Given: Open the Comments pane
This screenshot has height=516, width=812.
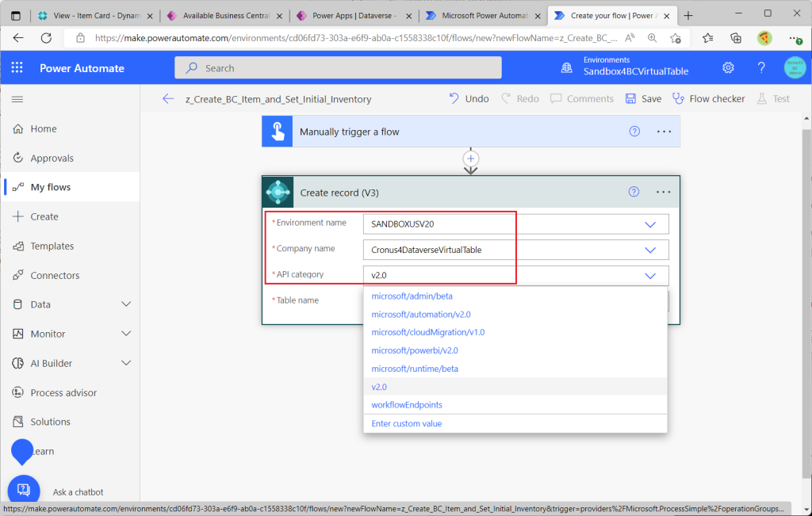Looking at the screenshot, I should coord(581,99).
